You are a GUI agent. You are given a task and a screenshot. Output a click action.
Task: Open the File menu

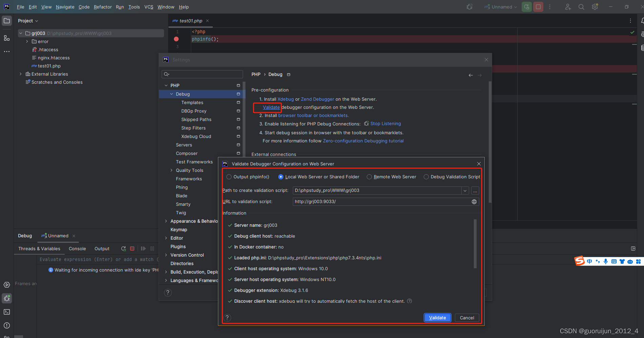(21, 7)
